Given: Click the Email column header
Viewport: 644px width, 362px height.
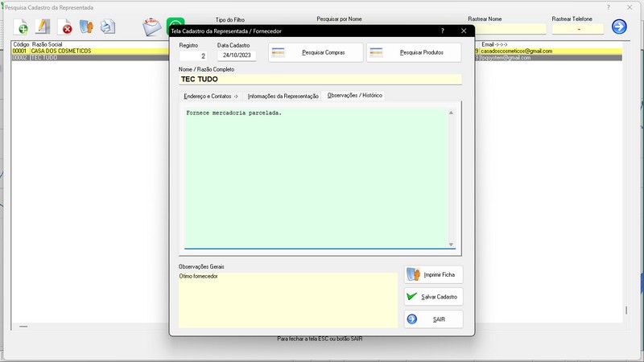Looking at the screenshot, I should click(494, 44).
